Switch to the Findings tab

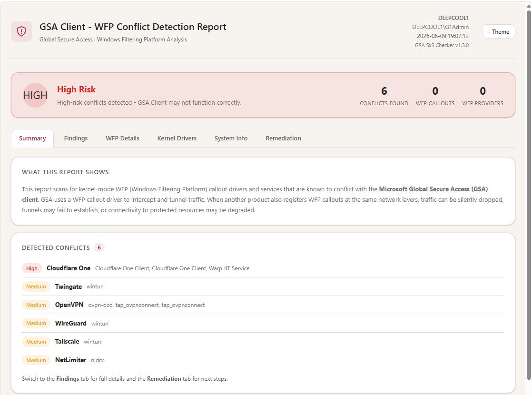pyautogui.click(x=76, y=138)
